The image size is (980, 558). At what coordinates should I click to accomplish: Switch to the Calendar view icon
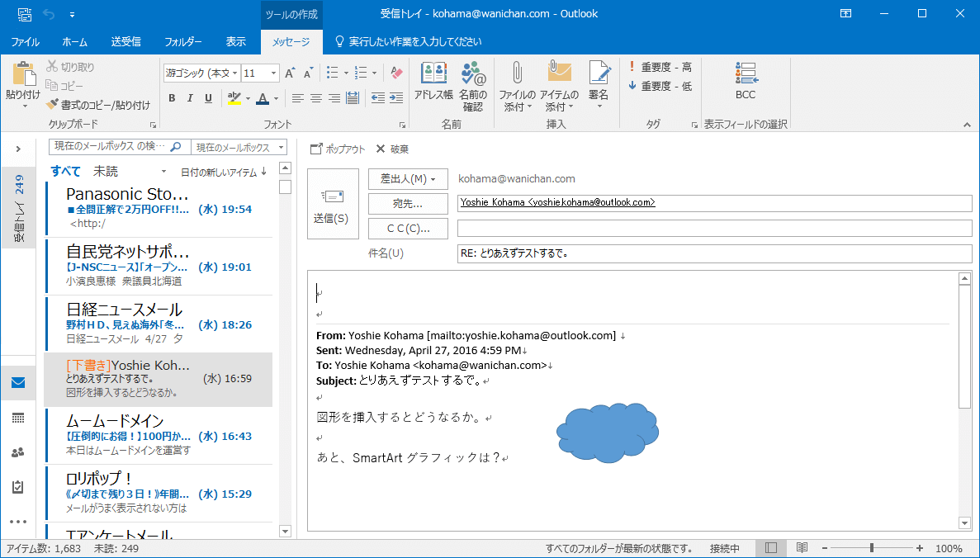point(18,418)
